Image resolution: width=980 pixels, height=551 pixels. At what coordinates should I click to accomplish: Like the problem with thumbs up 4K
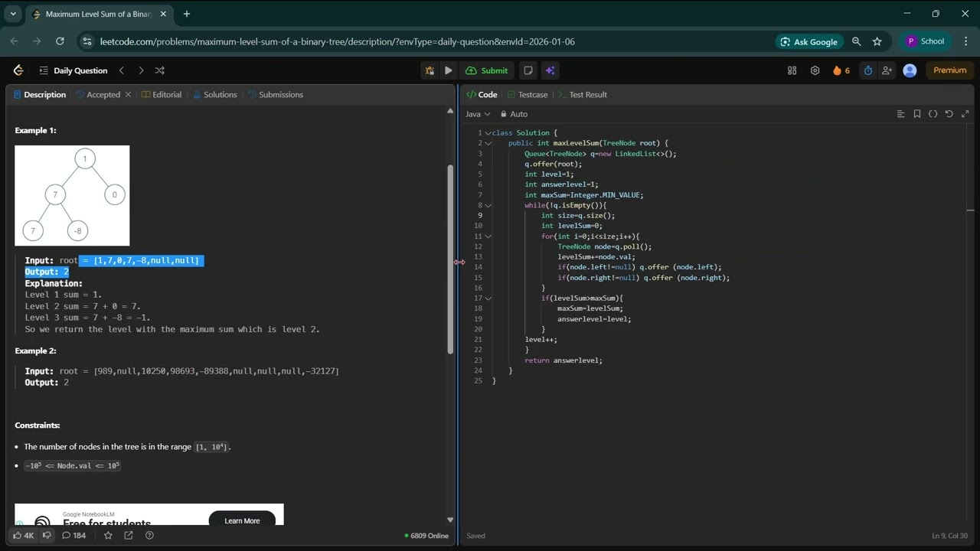pyautogui.click(x=23, y=536)
